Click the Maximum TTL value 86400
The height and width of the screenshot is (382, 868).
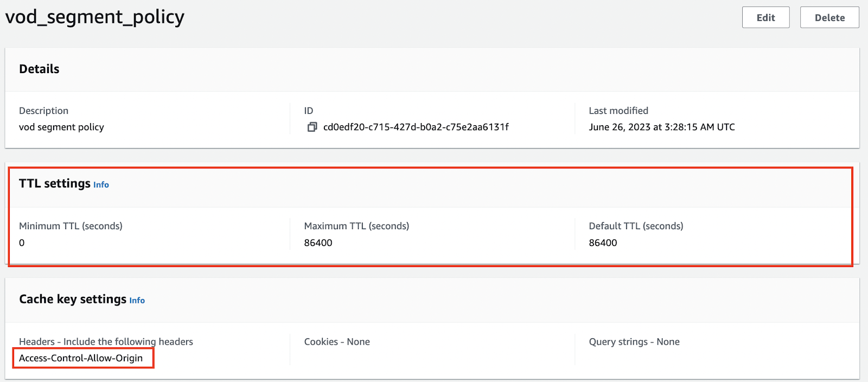[x=318, y=243]
